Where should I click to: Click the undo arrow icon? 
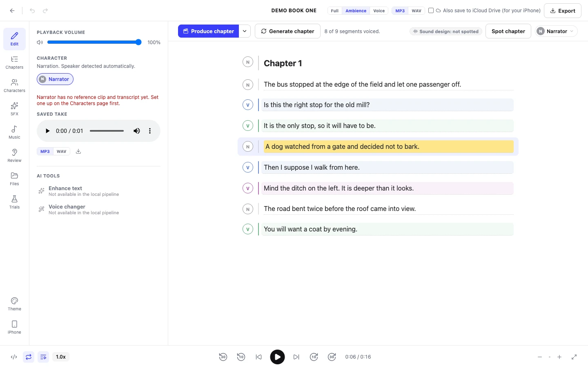click(x=32, y=11)
